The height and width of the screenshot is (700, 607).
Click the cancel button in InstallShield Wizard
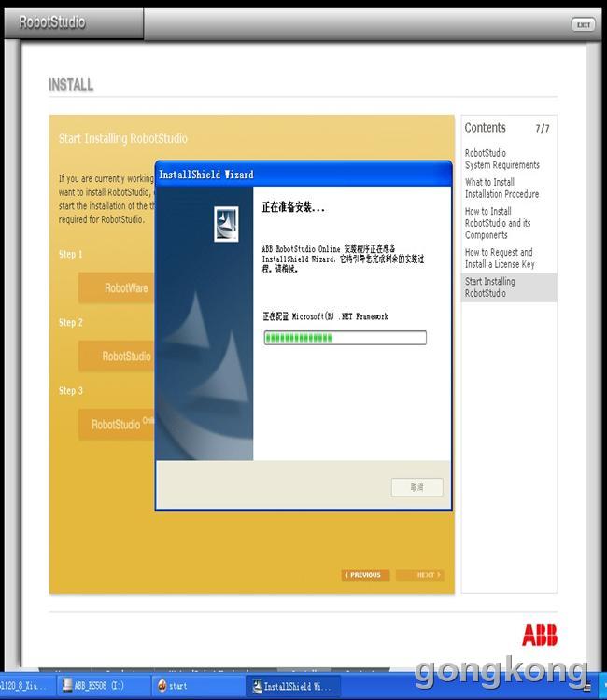(416, 487)
